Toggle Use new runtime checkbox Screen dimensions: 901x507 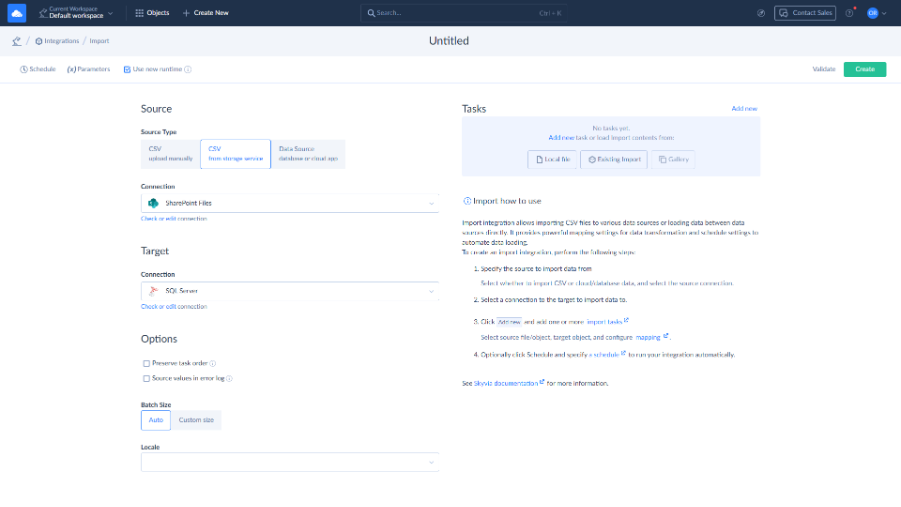127,70
